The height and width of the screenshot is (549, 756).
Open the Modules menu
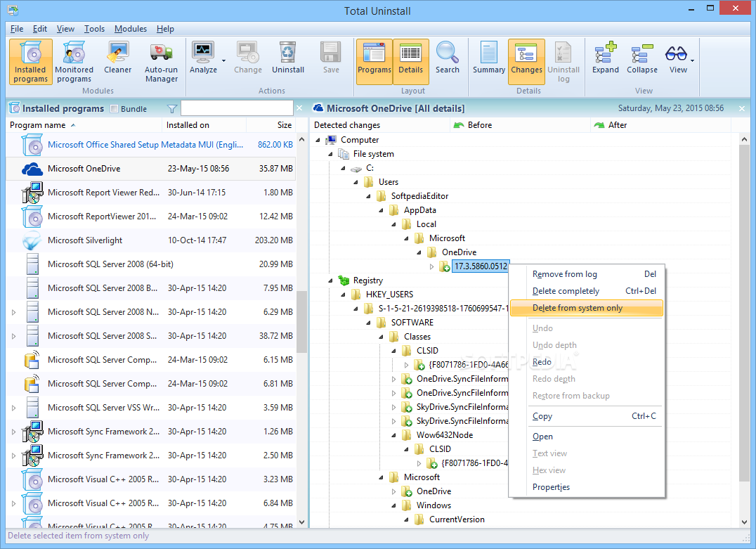click(x=131, y=29)
